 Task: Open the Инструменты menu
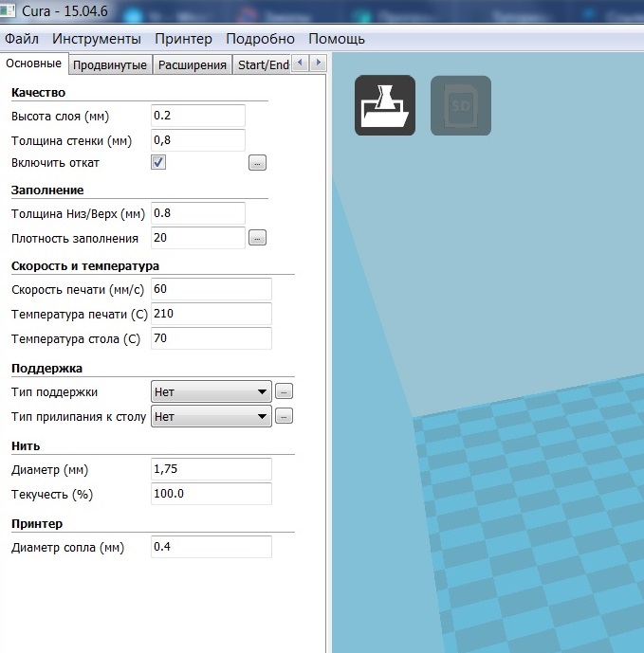(x=97, y=39)
